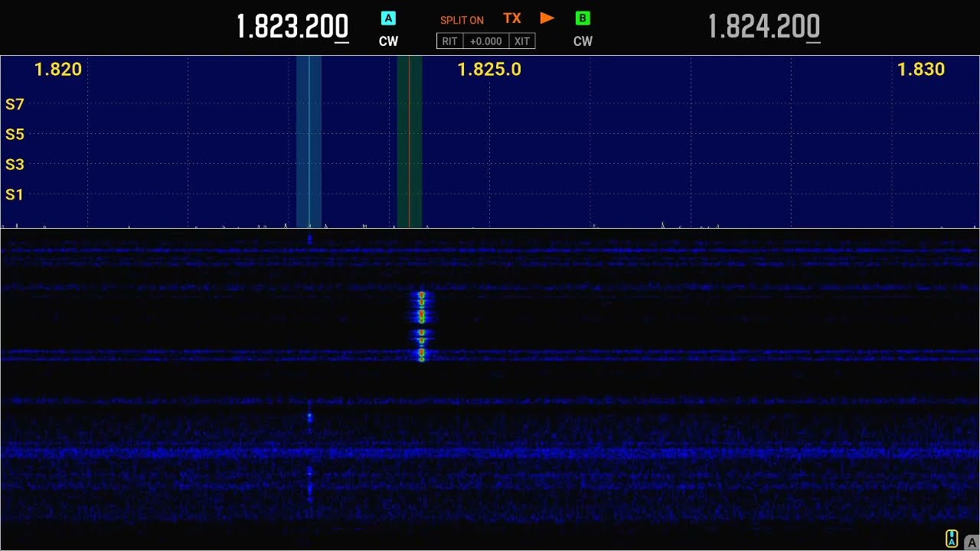Open CW mode selector under VFO B
The width and height of the screenshot is (980, 551).
tap(583, 41)
